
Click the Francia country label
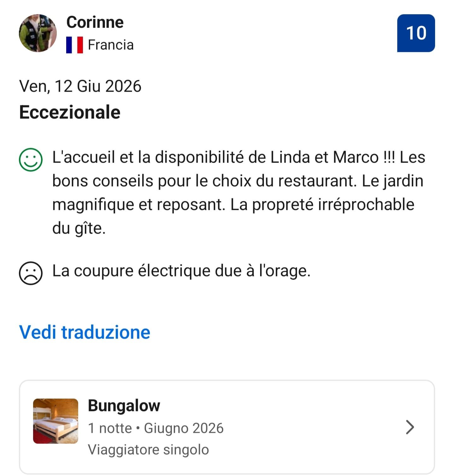coord(111,45)
